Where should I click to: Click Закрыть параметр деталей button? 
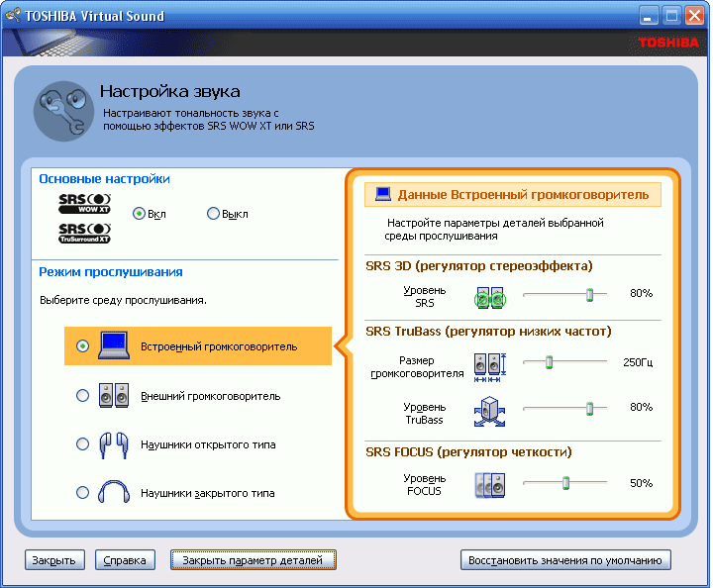point(253,560)
